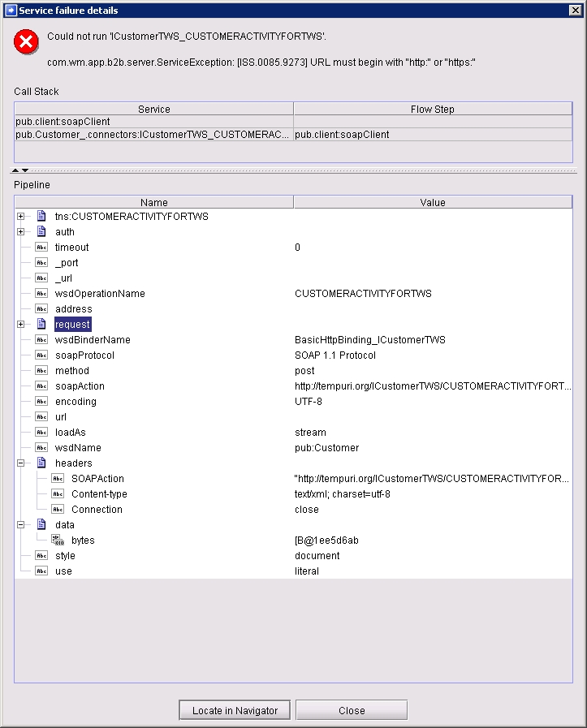Click the Connection value close

(x=307, y=510)
